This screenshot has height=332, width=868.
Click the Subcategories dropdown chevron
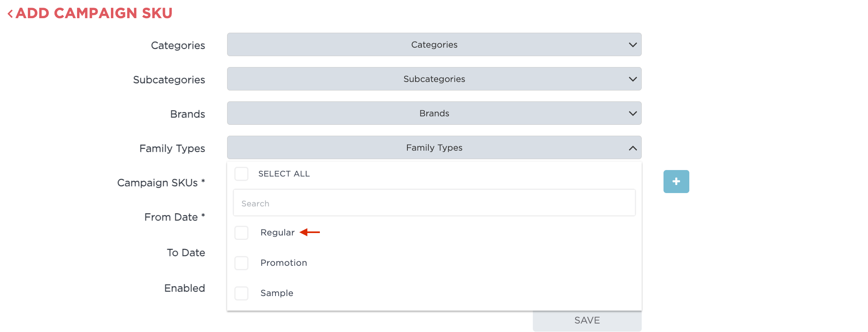pos(632,79)
